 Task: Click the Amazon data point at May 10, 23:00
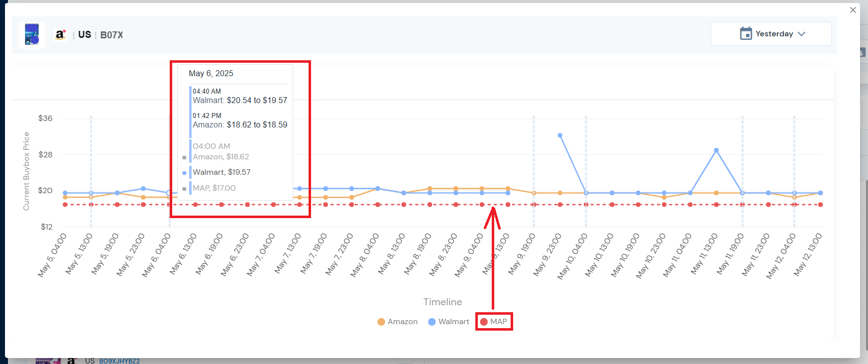pos(664,197)
